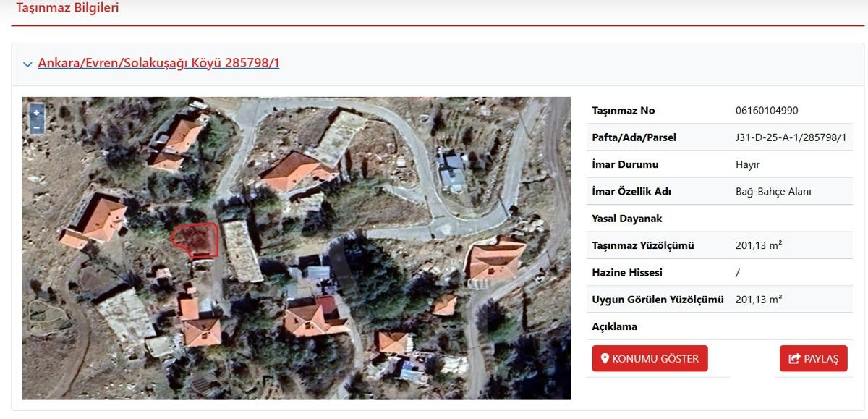Click the Bağ-Bahçe Alanı value

click(773, 192)
